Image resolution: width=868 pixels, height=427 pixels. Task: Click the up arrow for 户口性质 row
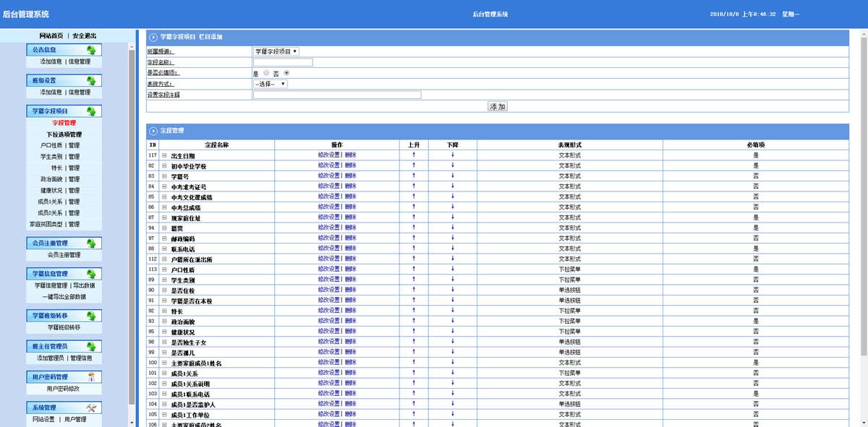coord(413,269)
